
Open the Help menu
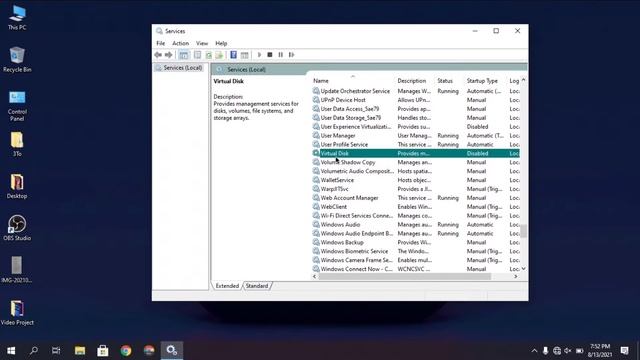coord(221,43)
